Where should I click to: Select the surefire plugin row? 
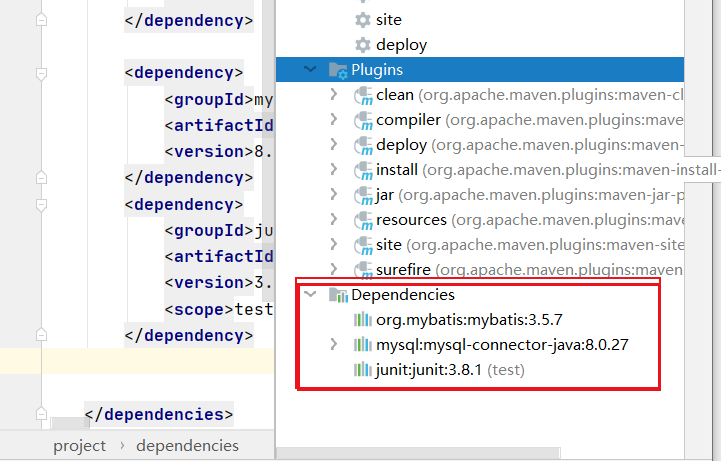tap(480, 269)
